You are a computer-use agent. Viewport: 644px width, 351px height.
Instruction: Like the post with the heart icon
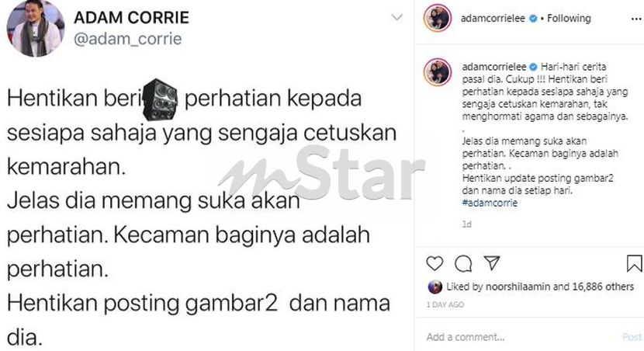click(x=435, y=263)
